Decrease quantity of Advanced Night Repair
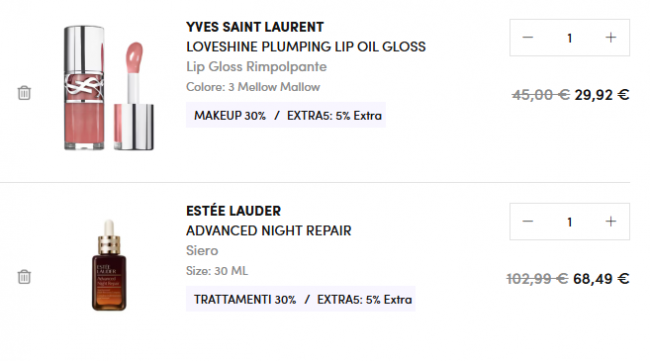This screenshot has width=650, height=361. coord(527,222)
